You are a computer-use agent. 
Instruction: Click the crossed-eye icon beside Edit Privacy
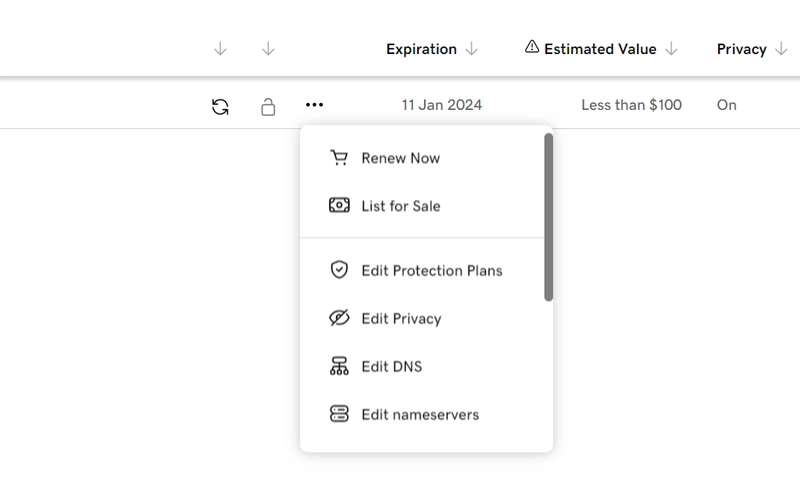pos(339,318)
